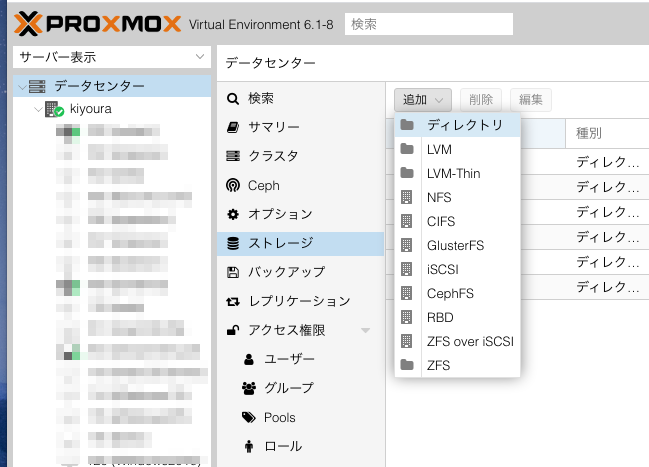Click the magnifier icon beside 検索

coord(233,99)
